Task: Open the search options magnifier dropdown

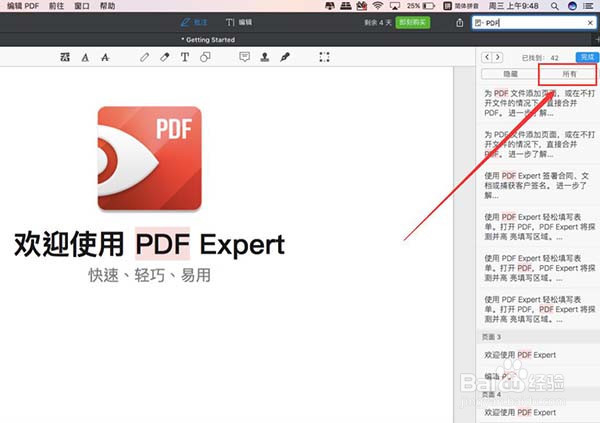Action: tap(478, 23)
